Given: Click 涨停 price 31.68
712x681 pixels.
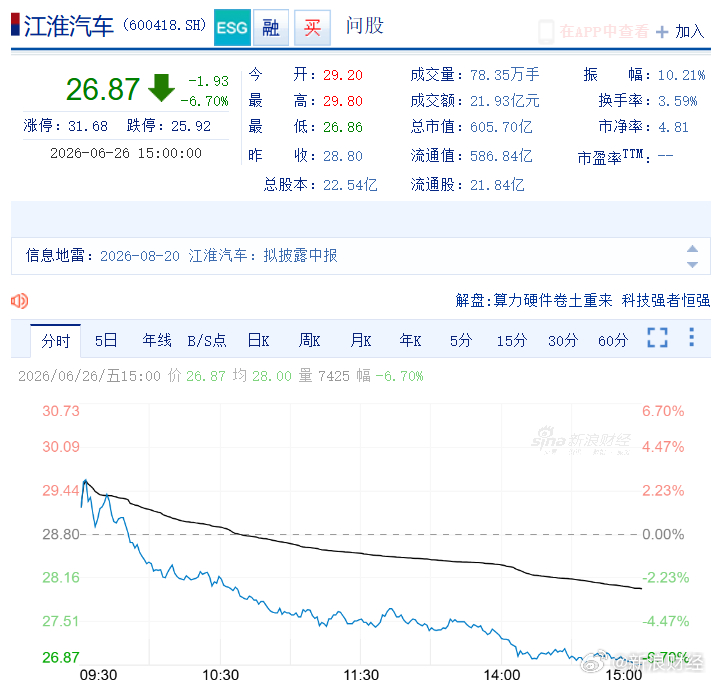Looking at the screenshot, I should (88, 126).
